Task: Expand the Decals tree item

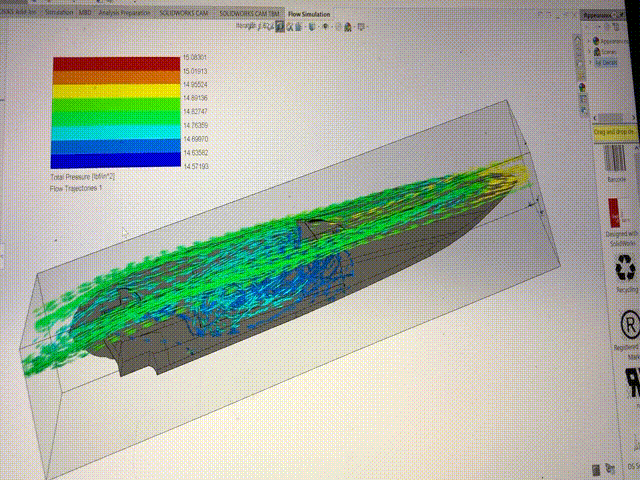Action: click(x=589, y=62)
